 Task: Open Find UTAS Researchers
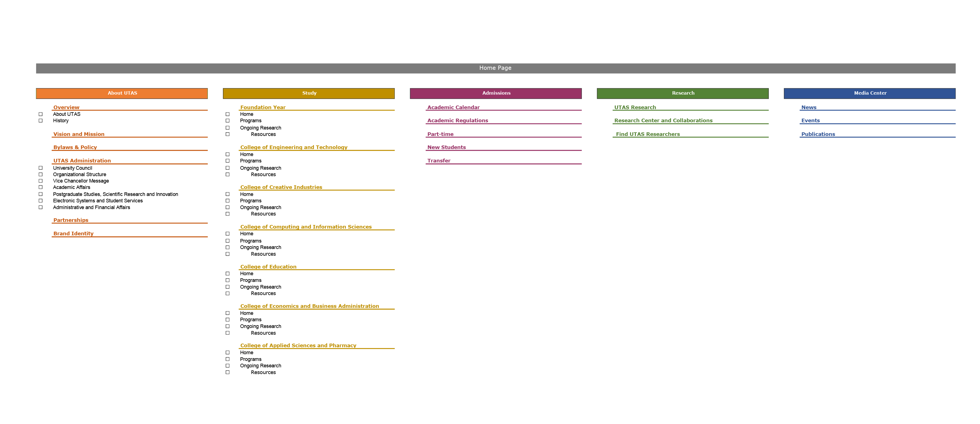(x=648, y=134)
